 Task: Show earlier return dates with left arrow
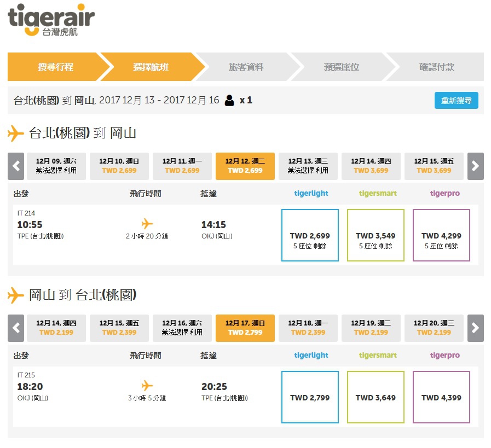tap(16, 328)
